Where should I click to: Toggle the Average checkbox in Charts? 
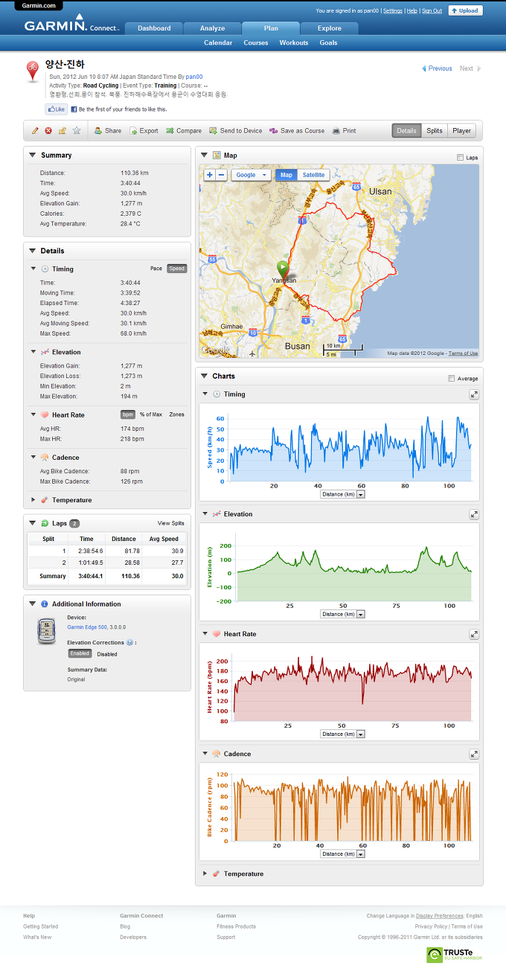coord(452,379)
